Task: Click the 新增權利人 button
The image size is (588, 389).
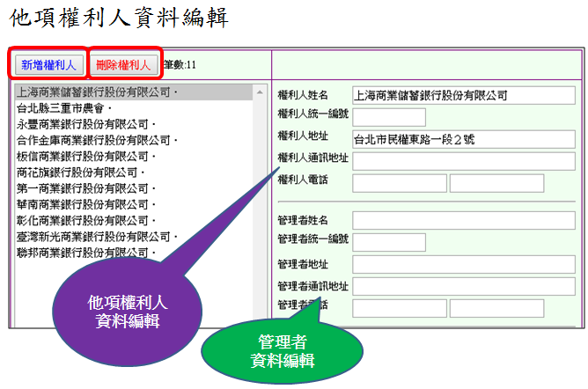Action: [x=48, y=65]
